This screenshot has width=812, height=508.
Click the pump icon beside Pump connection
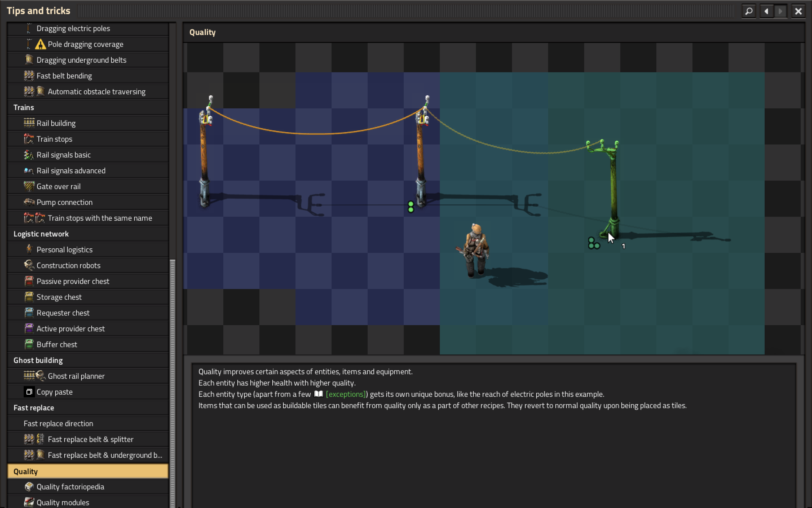coord(29,202)
